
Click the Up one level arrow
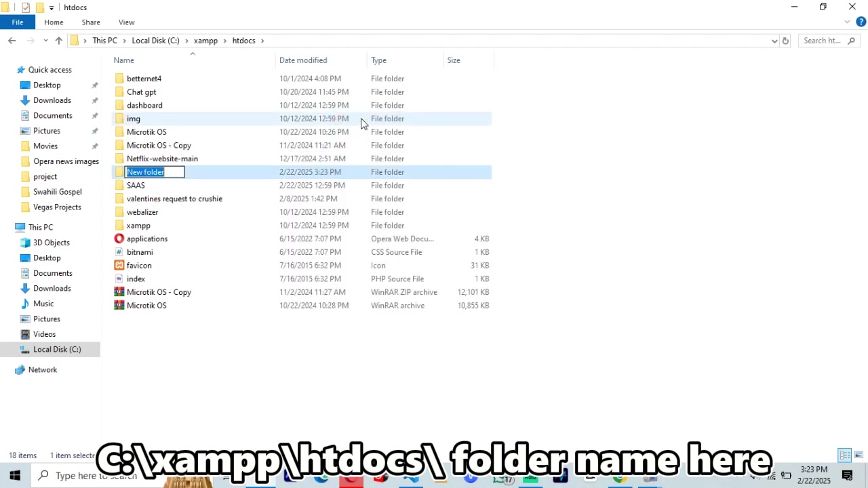coord(59,41)
